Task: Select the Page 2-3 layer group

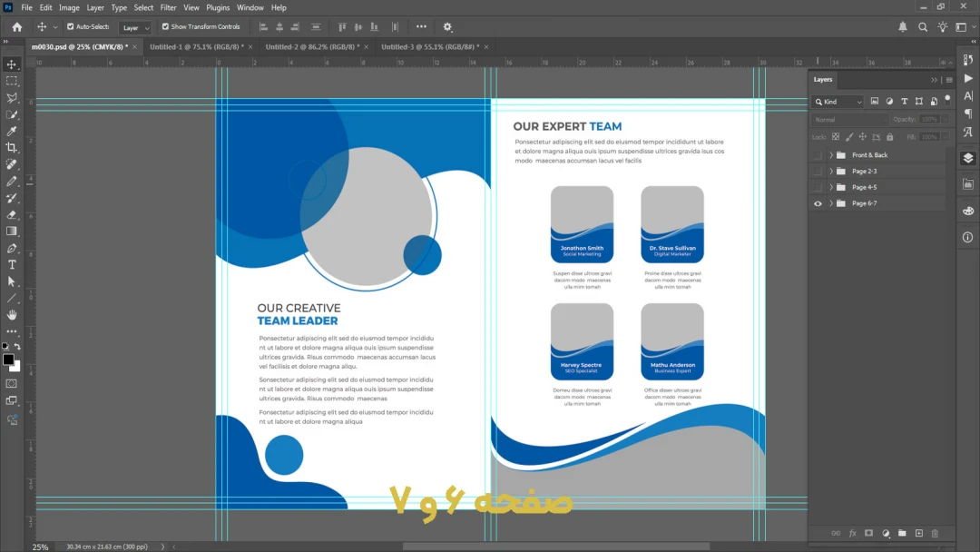Action: pos(864,172)
